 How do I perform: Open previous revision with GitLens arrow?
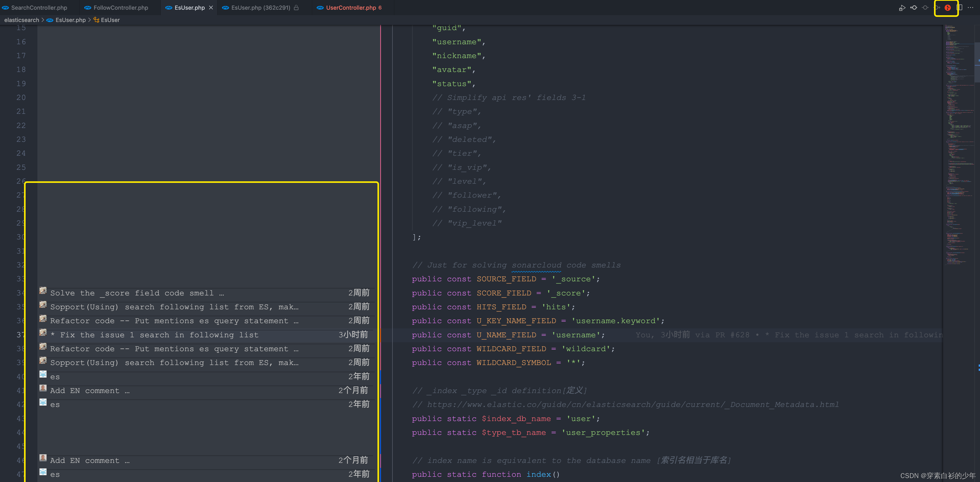(x=913, y=8)
